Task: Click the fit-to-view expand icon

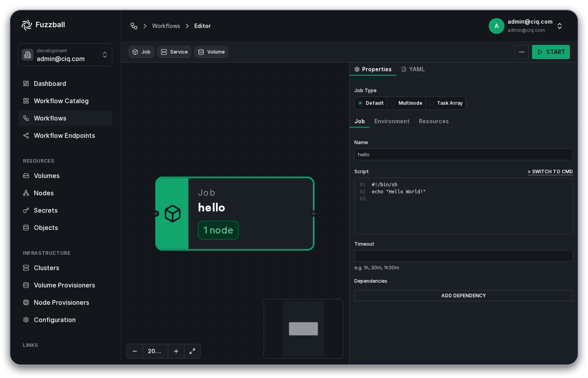Action: (192, 351)
